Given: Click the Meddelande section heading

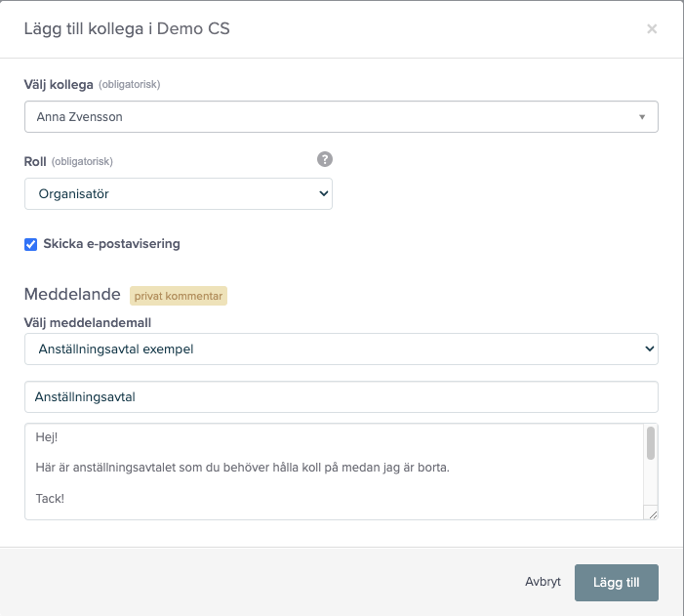Looking at the screenshot, I should click(x=72, y=295).
